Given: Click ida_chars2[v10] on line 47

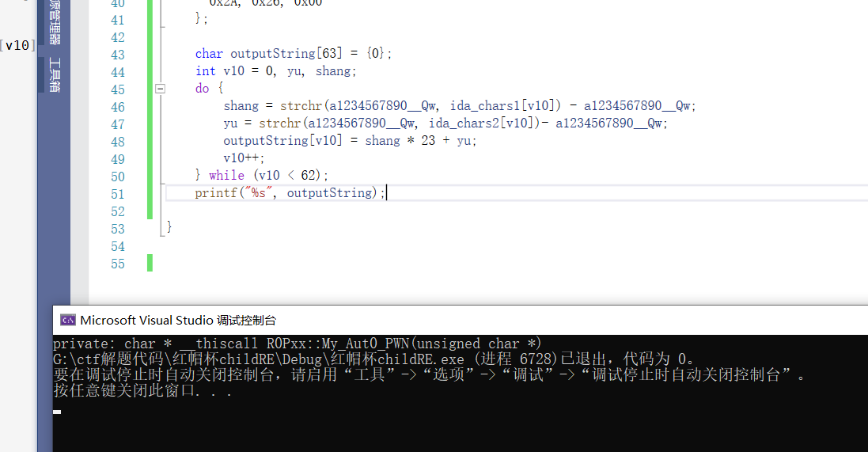Looking at the screenshot, I should (480, 123).
